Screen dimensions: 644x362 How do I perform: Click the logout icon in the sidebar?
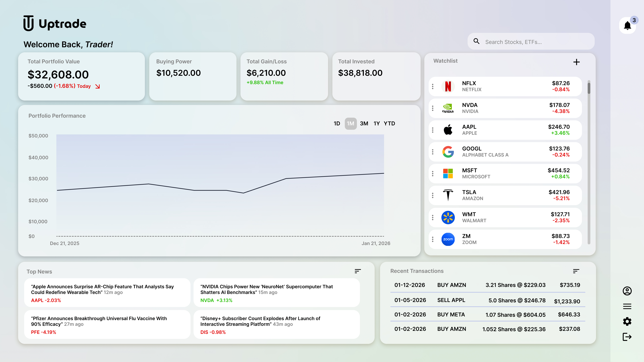click(627, 337)
